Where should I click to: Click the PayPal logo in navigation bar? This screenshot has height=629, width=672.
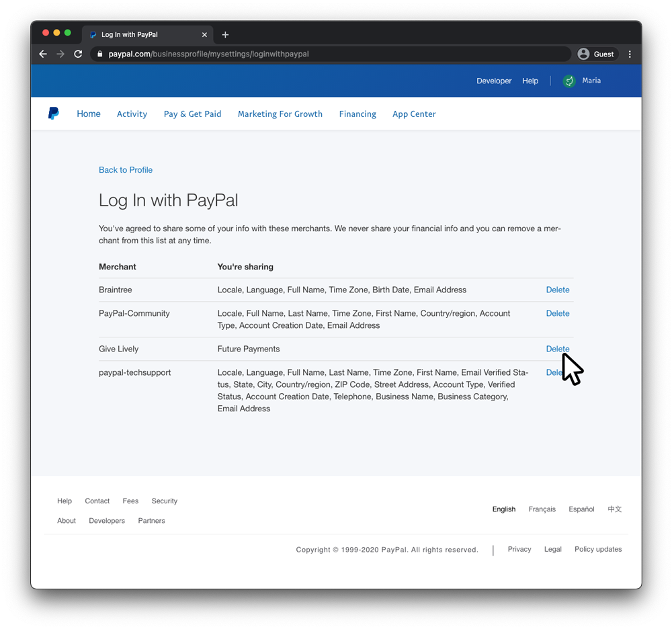pyautogui.click(x=54, y=114)
